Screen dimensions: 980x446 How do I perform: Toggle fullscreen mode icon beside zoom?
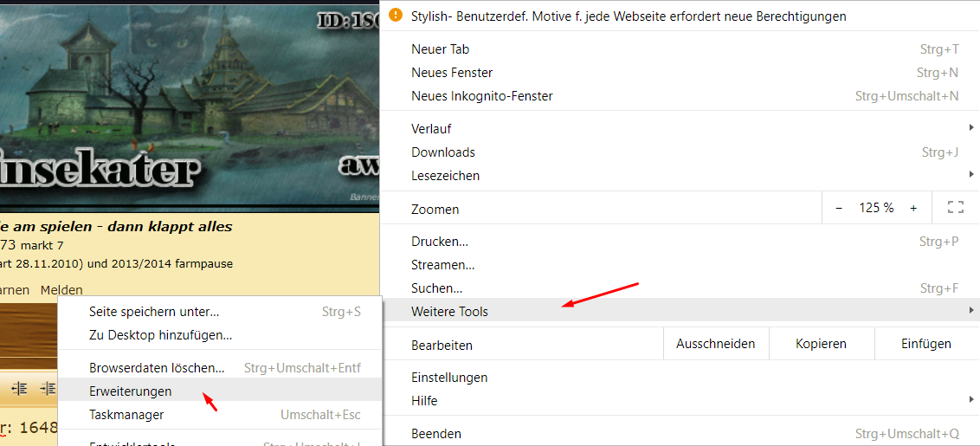click(956, 208)
